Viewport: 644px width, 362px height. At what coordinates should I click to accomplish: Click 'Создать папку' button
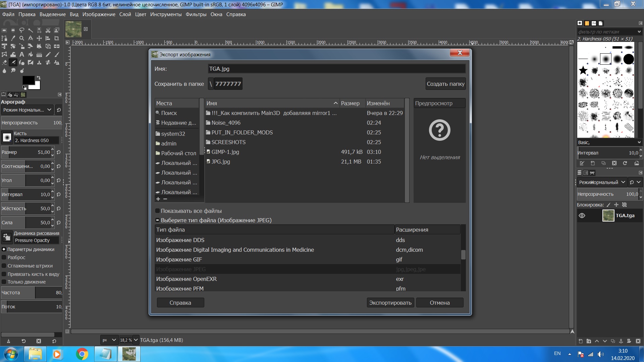[x=445, y=84]
